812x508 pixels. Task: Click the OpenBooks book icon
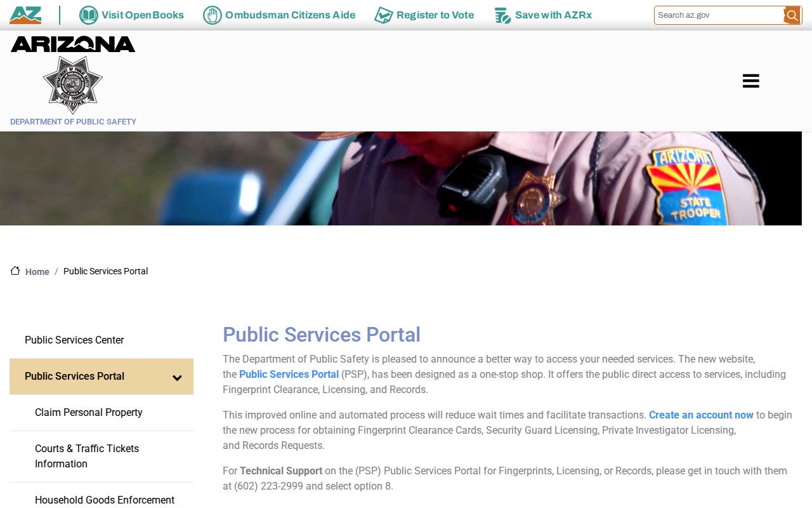[x=88, y=15]
